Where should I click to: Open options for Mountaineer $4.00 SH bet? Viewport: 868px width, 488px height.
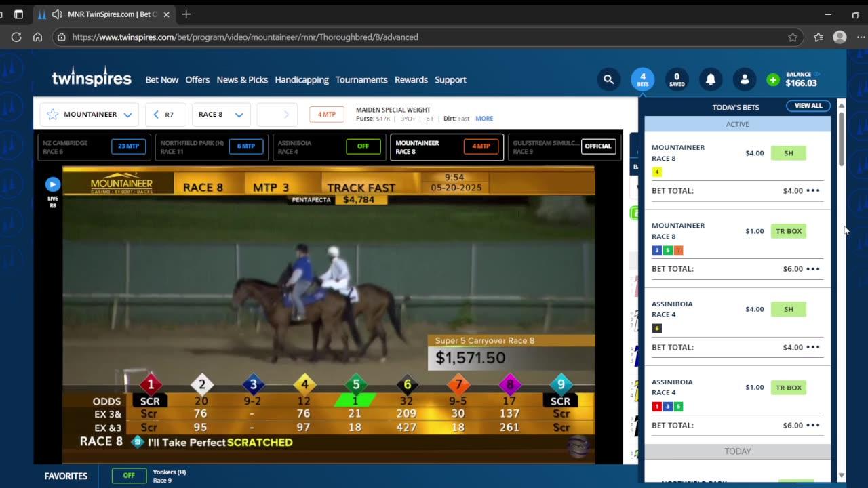coord(813,190)
